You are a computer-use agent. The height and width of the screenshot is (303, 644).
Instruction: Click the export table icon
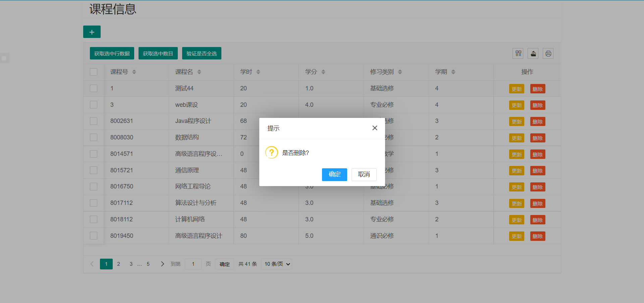[533, 53]
